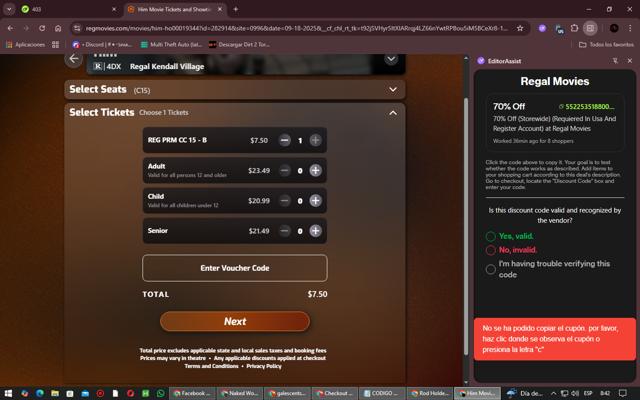Click the Next button

(x=235, y=322)
